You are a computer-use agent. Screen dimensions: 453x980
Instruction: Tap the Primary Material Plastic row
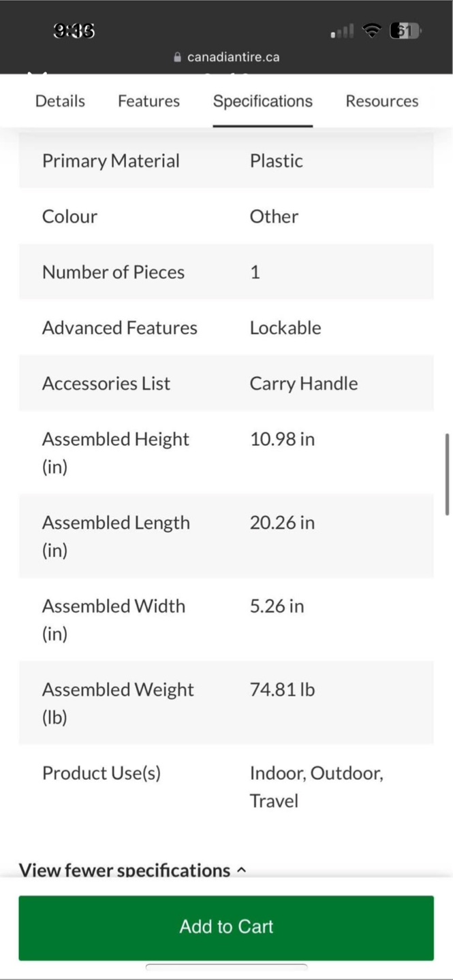226,161
